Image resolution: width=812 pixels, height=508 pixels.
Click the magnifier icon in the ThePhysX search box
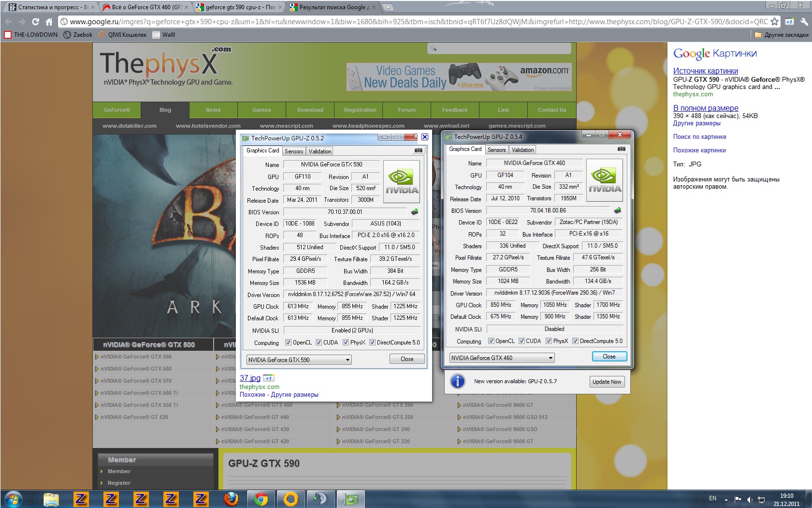[434, 48]
